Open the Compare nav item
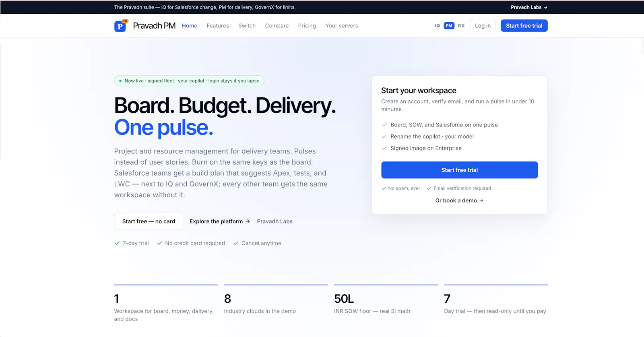The height and width of the screenshot is (337, 644). click(x=277, y=26)
